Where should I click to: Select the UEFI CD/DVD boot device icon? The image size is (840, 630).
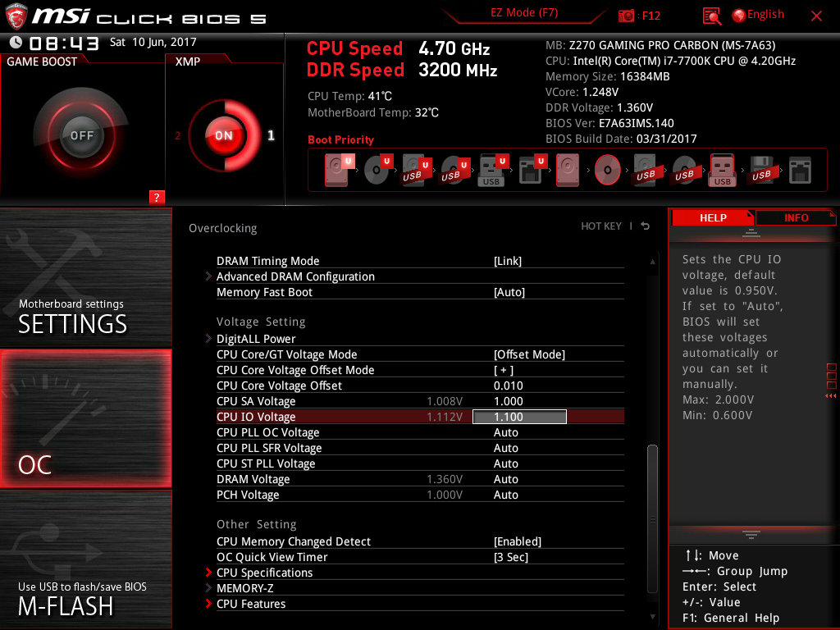click(377, 170)
